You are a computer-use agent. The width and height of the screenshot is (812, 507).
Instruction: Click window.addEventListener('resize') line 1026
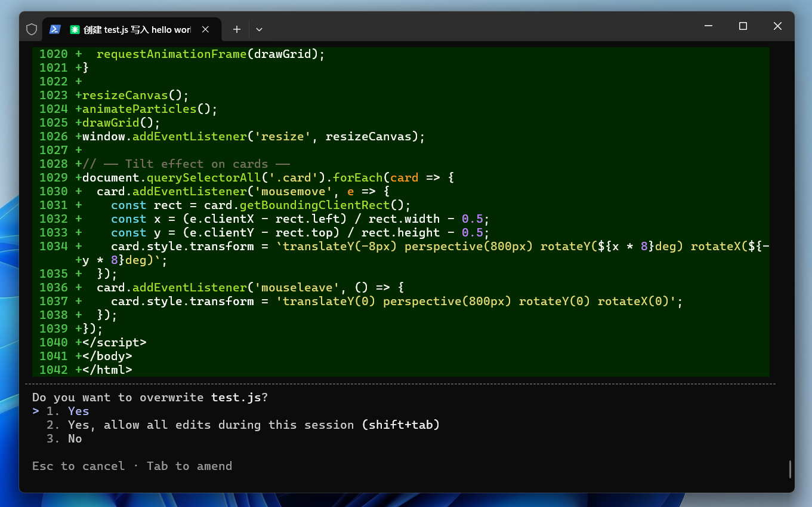[254, 136]
